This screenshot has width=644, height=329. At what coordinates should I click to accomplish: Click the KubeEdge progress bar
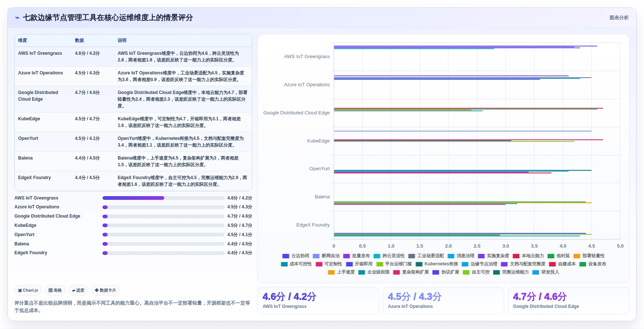coord(163,225)
